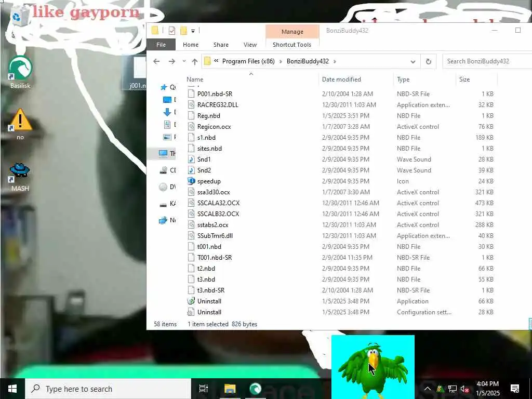Open the Shortcut Tools ribbon tab
This screenshot has height=399, width=532.
click(292, 45)
